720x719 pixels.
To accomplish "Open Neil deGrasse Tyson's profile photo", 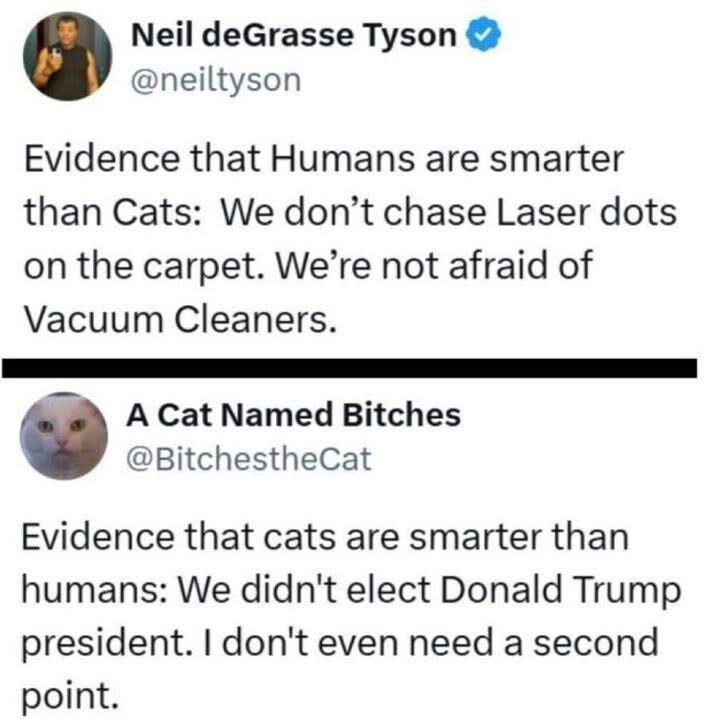I will click(x=67, y=57).
